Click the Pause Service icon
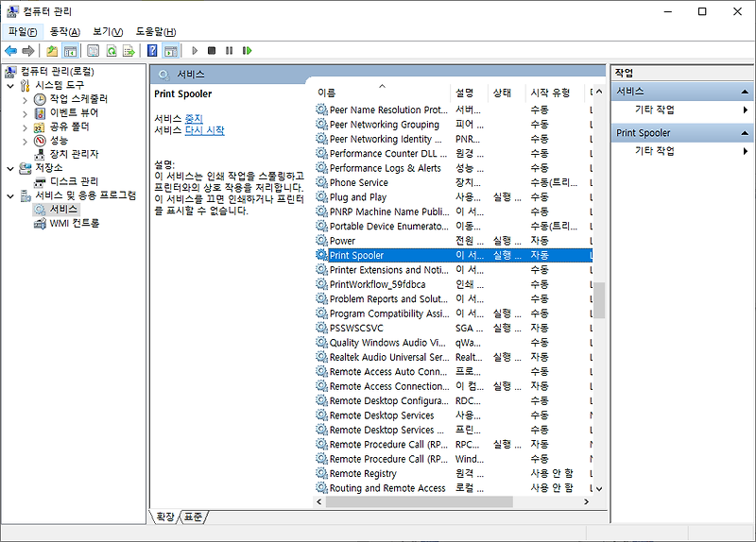The height and width of the screenshot is (542, 756). [x=229, y=51]
